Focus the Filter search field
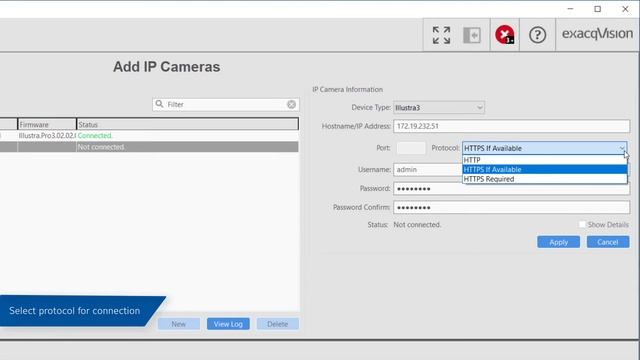 tap(226, 104)
